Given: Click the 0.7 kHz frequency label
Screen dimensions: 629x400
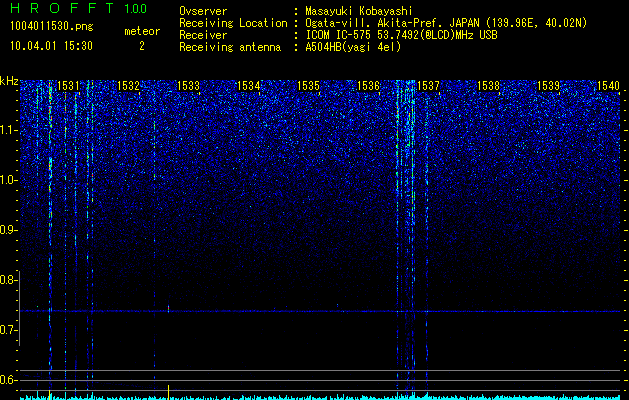Looking at the screenshot, I should 8,330.
